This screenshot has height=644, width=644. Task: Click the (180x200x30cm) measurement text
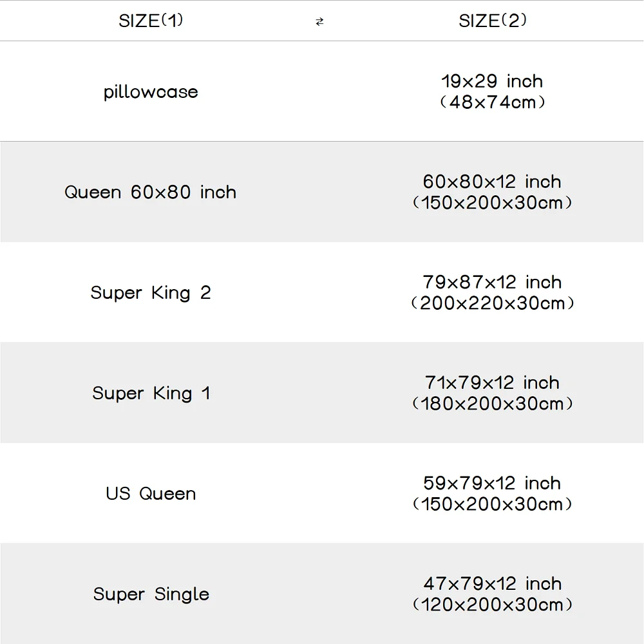pos(492,404)
